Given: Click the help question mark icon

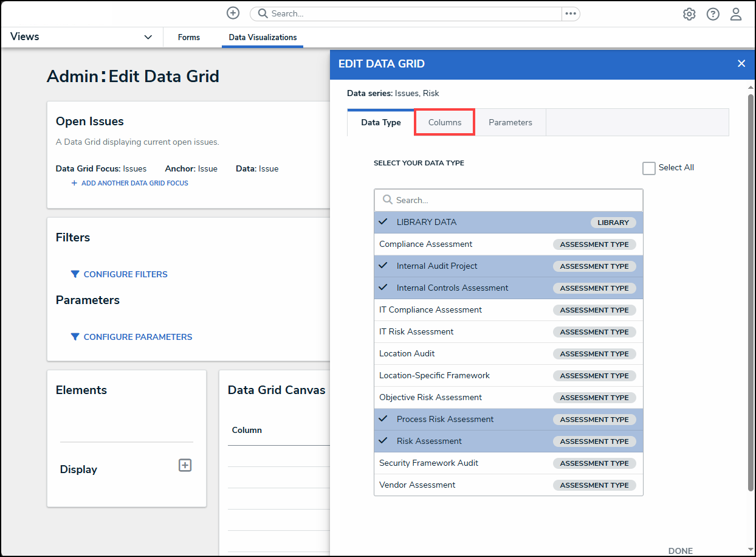Looking at the screenshot, I should [x=713, y=14].
